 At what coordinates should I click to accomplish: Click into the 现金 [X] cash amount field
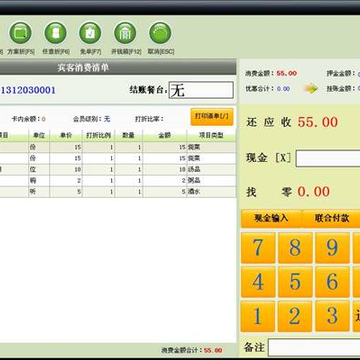pos(328,158)
